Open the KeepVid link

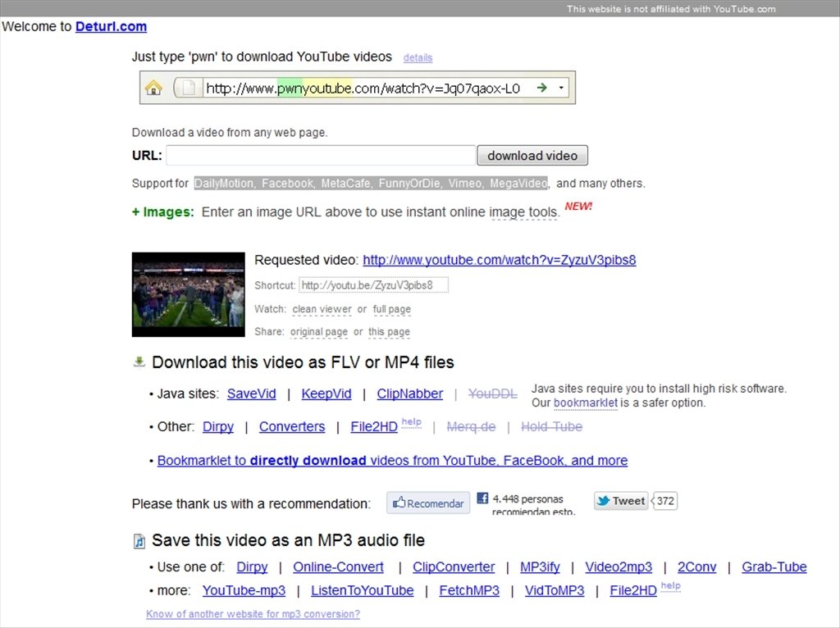click(326, 394)
